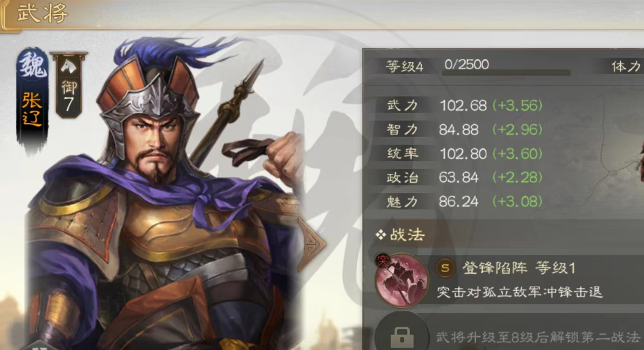Click the S rank badge icon
This screenshot has height=350, width=644.
point(446,268)
